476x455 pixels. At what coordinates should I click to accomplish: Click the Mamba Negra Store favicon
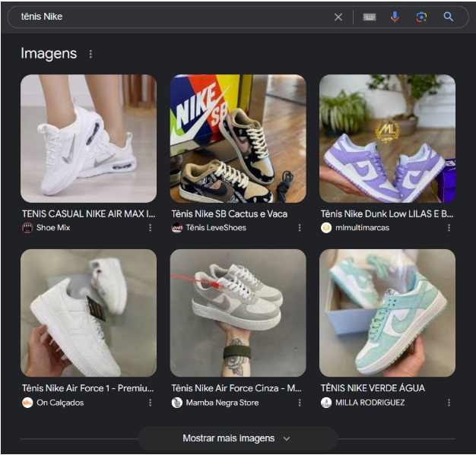coord(176,403)
